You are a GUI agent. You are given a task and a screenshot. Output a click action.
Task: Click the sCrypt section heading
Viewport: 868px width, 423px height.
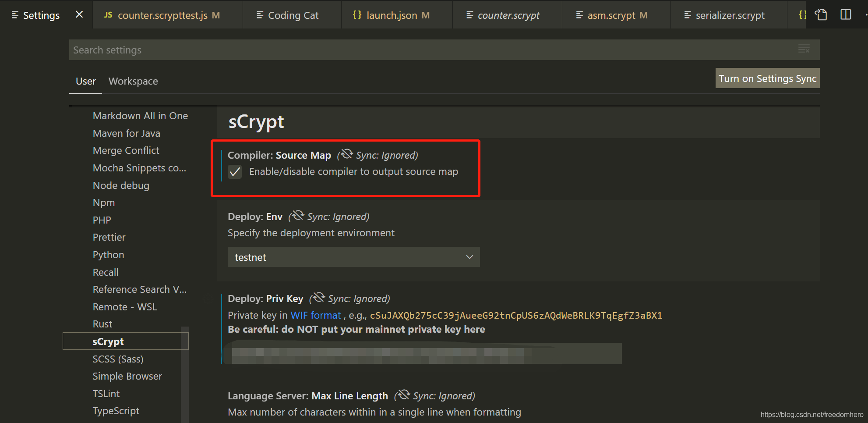click(x=256, y=122)
